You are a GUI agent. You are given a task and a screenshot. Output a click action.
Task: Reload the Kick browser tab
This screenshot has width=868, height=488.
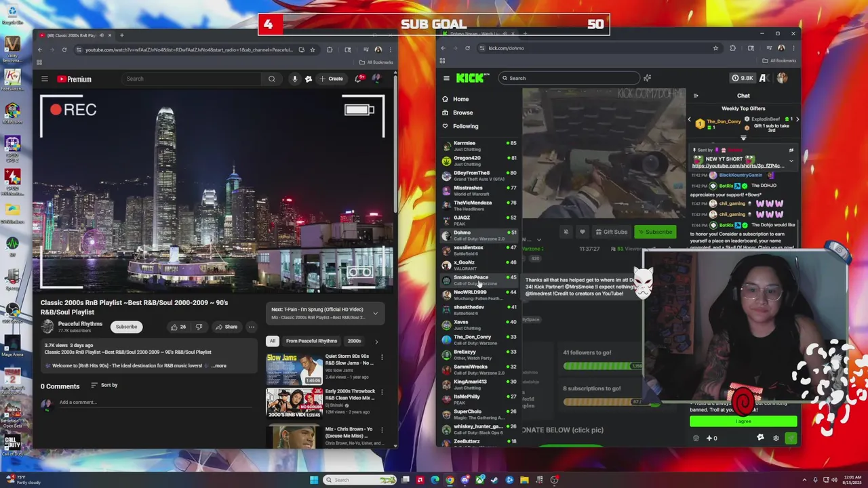[467, 48]
